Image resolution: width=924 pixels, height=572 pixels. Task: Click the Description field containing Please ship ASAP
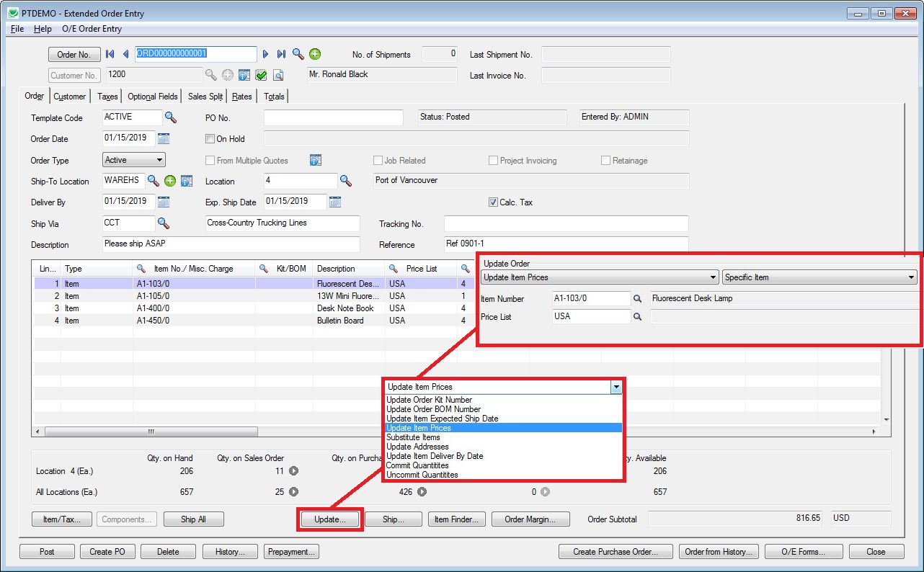pyautogui.click(x=231, y=244)
